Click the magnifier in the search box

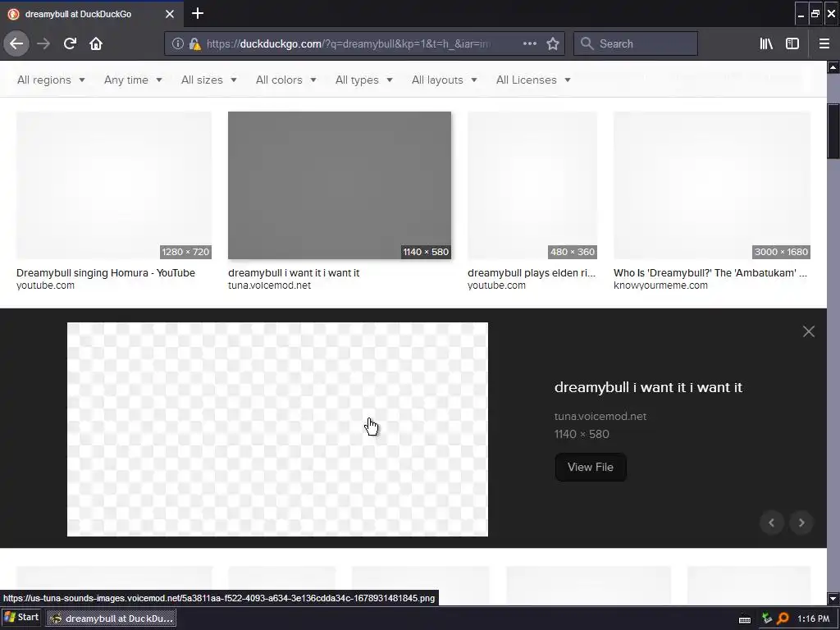click(587, 43)
